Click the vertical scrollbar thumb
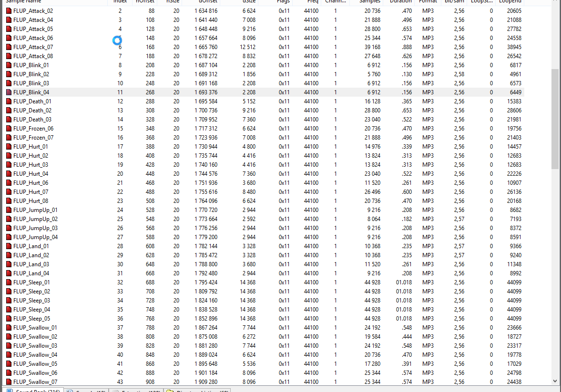Viewport: 561px width, 392px height. [555, 118]
